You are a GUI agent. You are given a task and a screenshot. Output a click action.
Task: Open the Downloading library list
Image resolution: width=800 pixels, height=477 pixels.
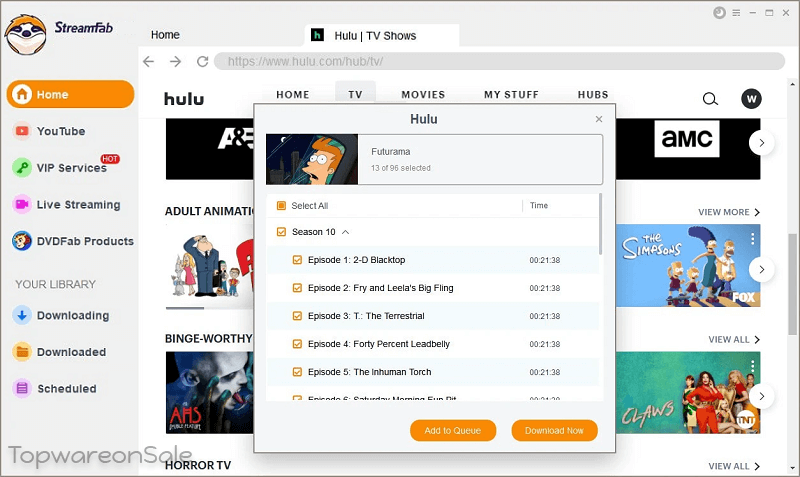tap(61, 315)
